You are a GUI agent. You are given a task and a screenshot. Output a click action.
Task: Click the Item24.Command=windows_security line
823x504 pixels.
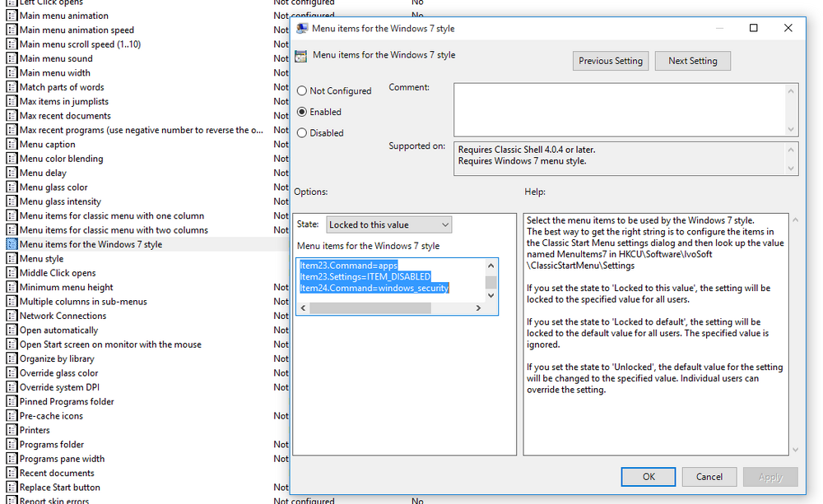coord(374,288)
